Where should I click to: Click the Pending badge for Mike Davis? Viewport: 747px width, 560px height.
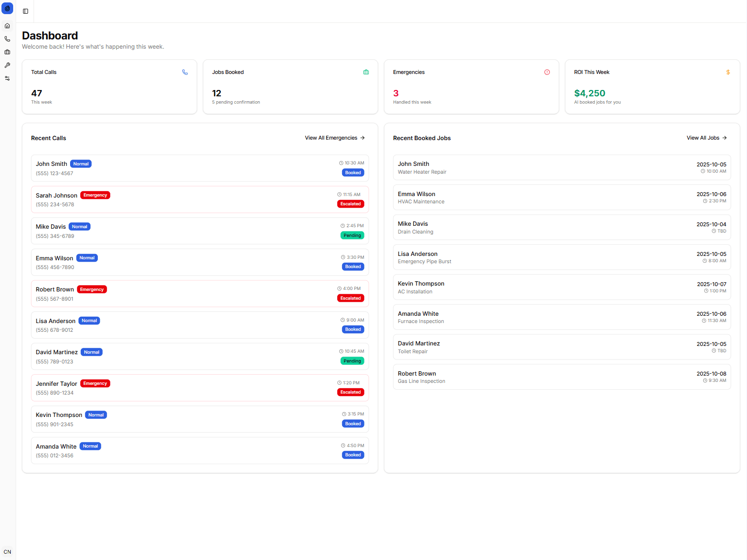(352, 235)
